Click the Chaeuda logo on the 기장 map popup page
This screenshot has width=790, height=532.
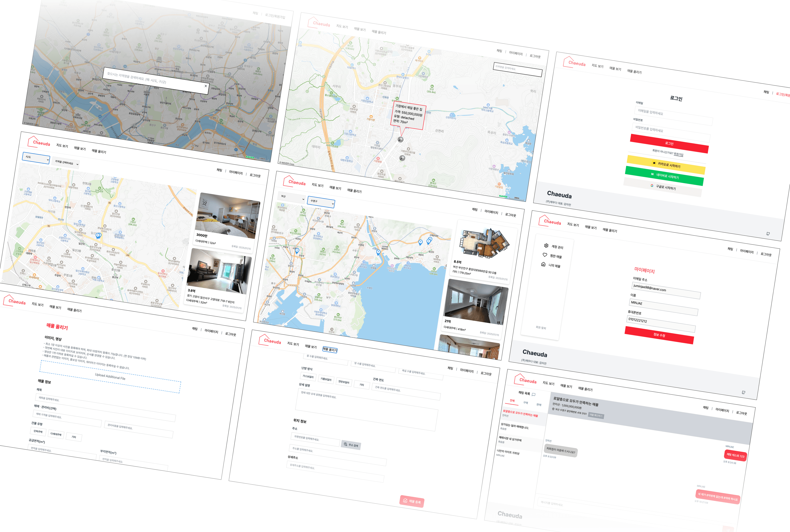319,23
